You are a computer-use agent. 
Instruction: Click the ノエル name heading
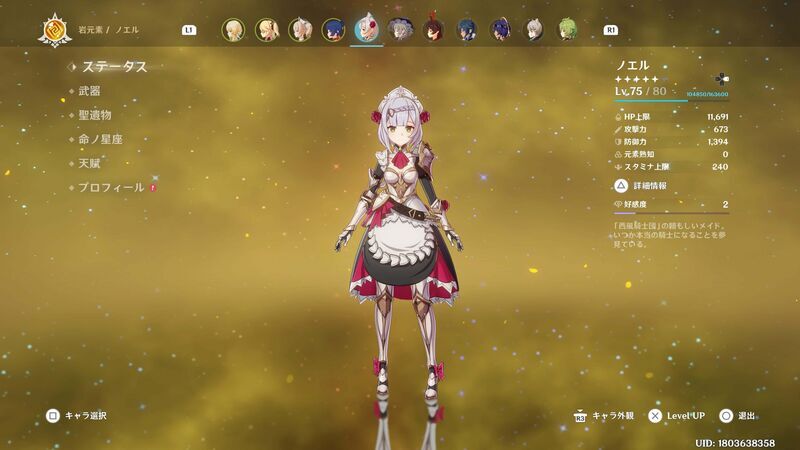pyautogui.click(x=633, y=65)
